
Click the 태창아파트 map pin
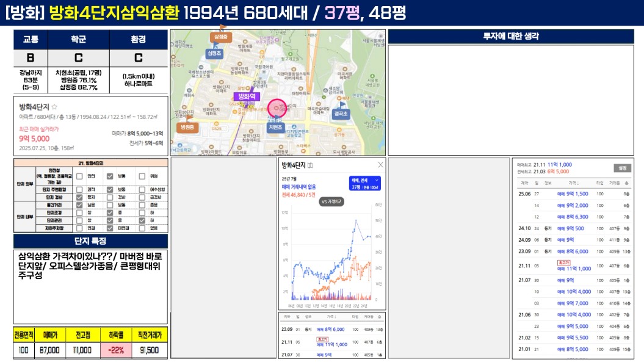pyautogui.click(x=301, y=89)
